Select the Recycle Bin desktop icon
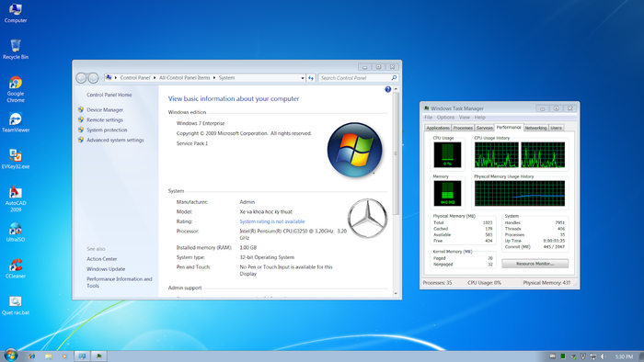The width and height of the screenshot is (644, 362). coord(16,50)
